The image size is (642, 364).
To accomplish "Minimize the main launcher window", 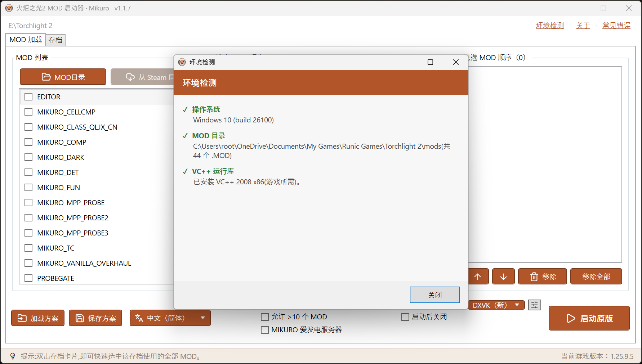I will (579, 8).
